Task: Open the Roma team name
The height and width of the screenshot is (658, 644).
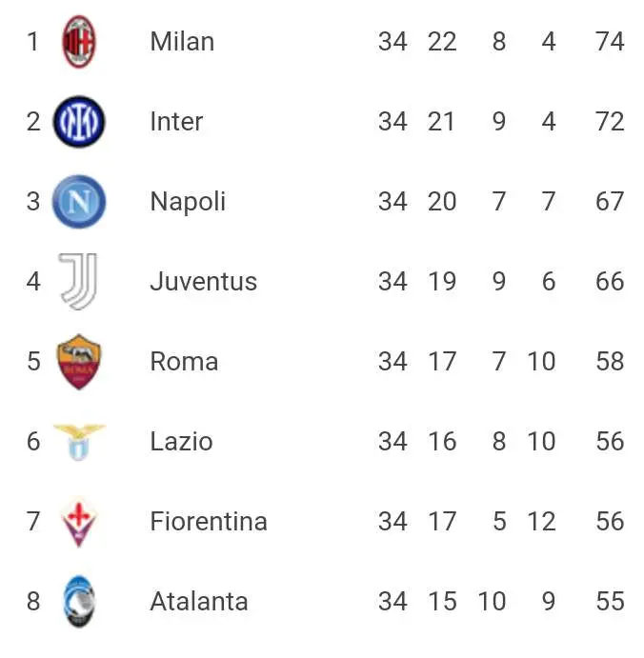Action: (184, 361)
